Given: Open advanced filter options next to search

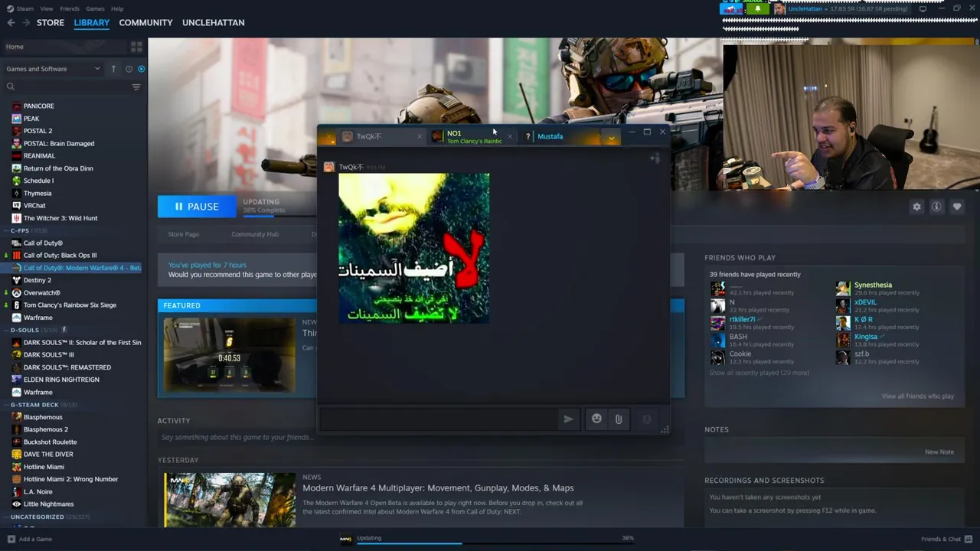Looking at the screenshot, I should [136, 87].
